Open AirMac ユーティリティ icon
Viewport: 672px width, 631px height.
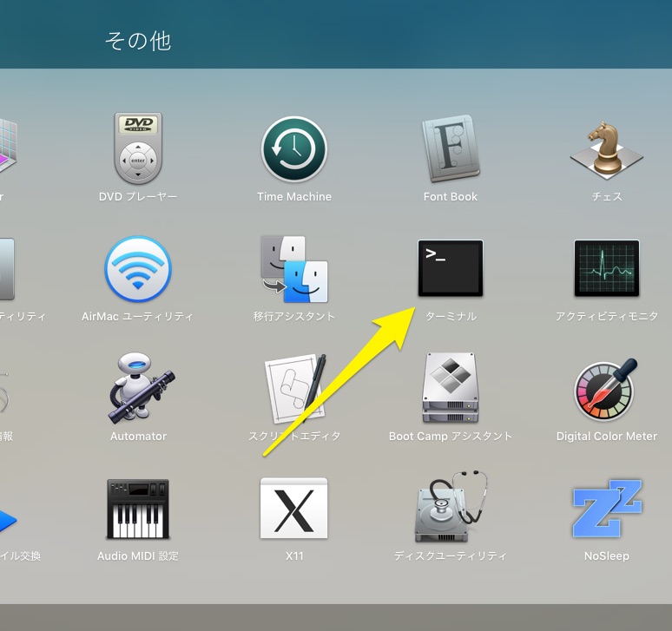click(x=138, y=268)
